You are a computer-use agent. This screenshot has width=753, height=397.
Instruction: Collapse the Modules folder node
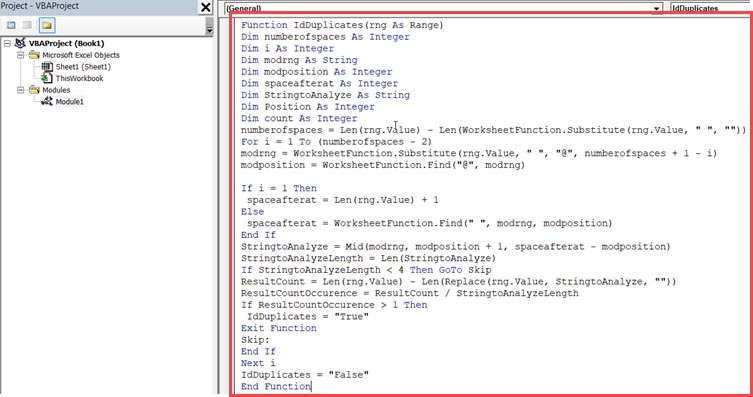click(21, 90)
